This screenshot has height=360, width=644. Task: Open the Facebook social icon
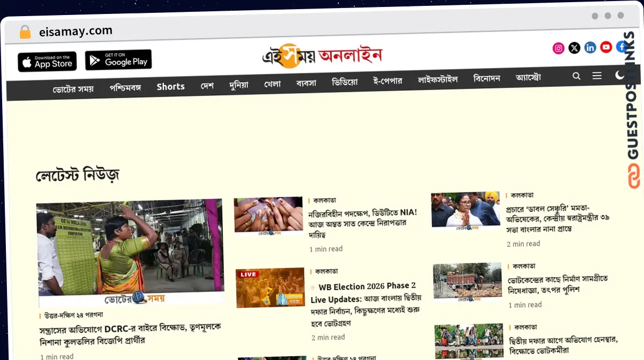[x=621, y=47]
